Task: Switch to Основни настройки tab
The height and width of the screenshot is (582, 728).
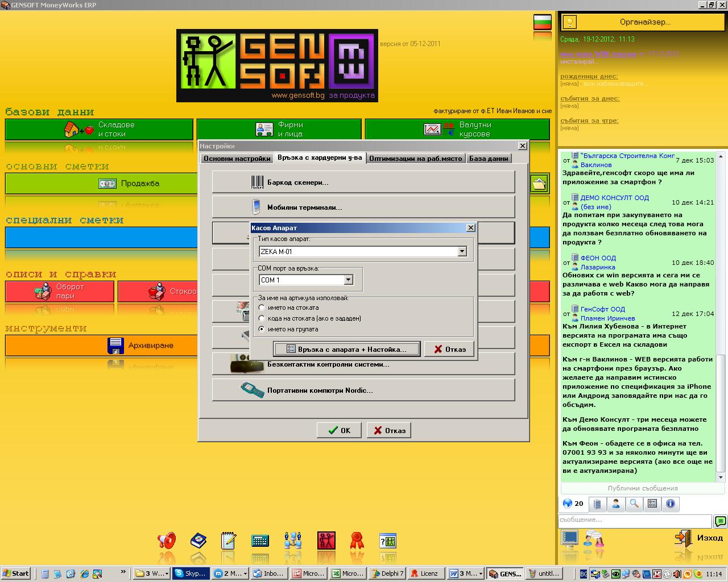Action: [237, 159]
